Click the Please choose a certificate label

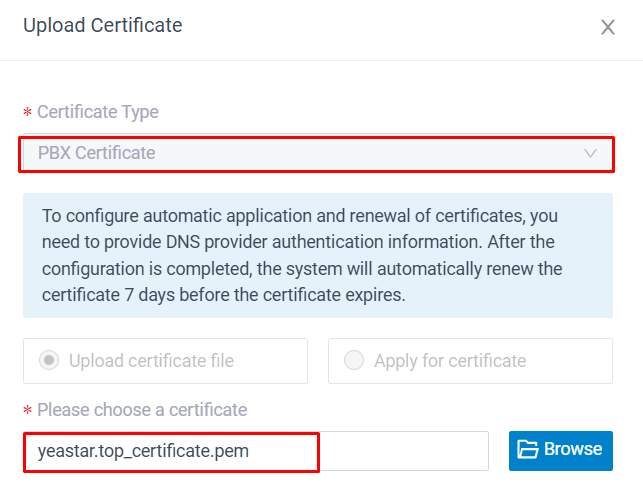(x=142, y=410)
